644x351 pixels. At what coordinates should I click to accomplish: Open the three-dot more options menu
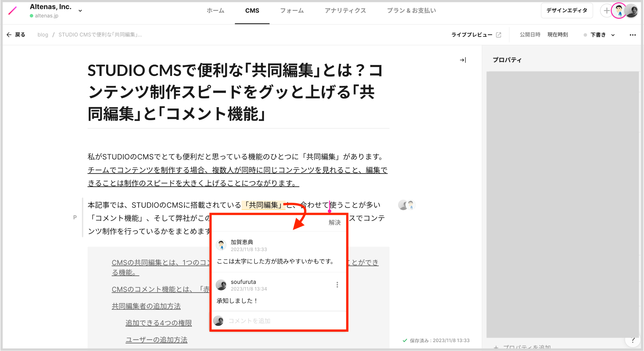pos(633,35)
